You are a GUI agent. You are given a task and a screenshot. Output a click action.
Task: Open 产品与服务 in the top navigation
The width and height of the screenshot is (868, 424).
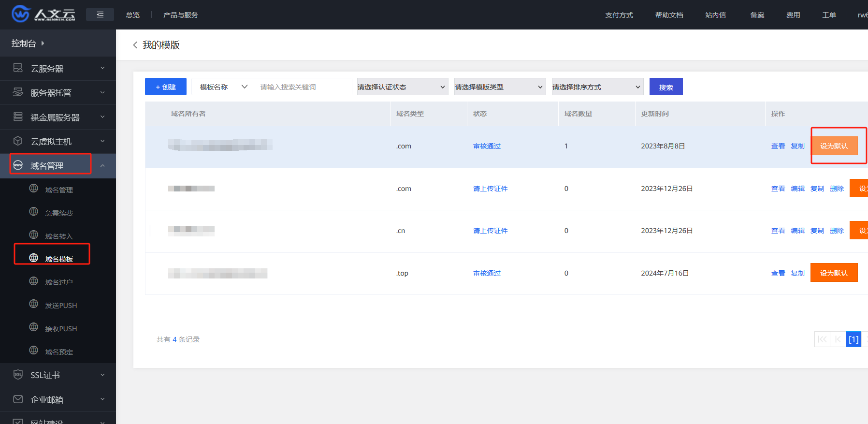pyautogui.click(x=181, y=15)
